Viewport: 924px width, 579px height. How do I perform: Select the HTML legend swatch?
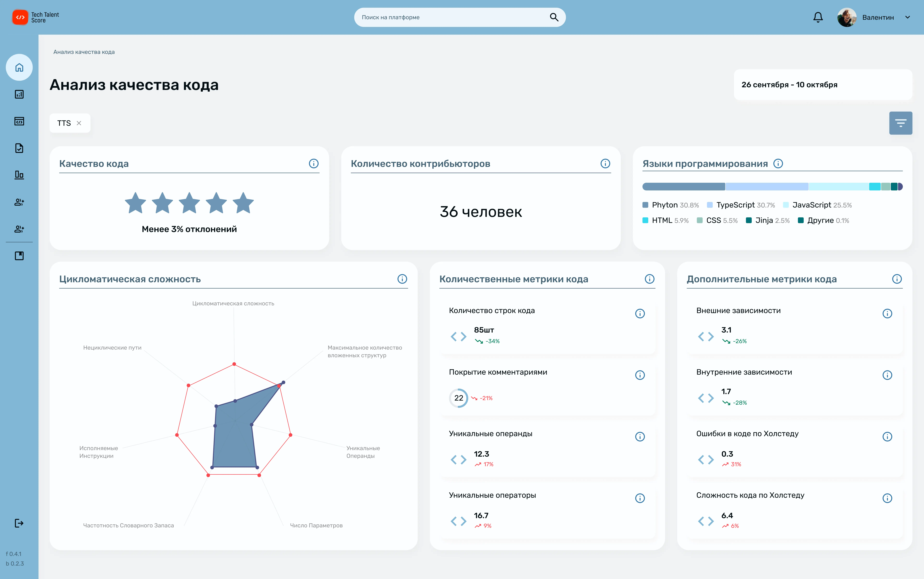click(645, 220)
